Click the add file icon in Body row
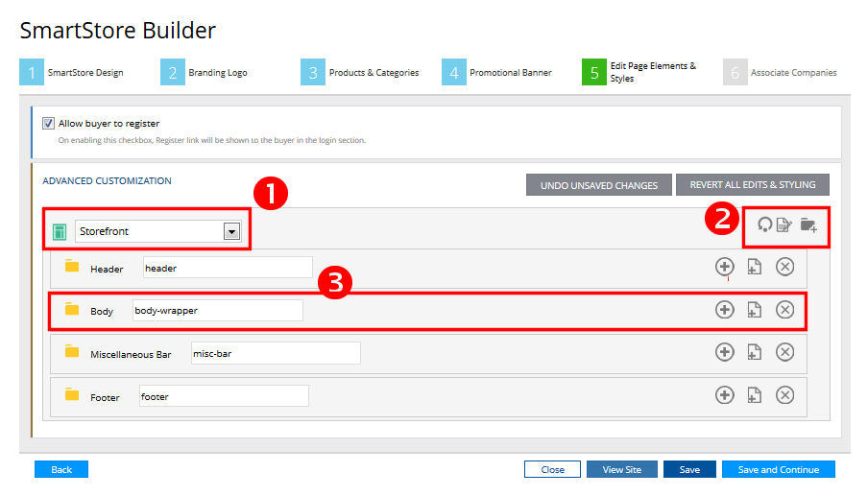Image resolution: width=868 pixels, height=496 pixels. point(755,310)
